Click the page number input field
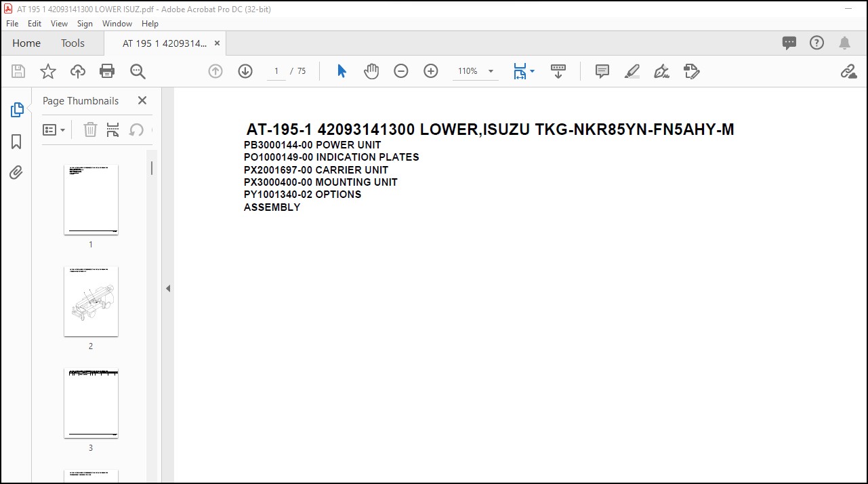868x484 pixels. [x=276, y=71]
